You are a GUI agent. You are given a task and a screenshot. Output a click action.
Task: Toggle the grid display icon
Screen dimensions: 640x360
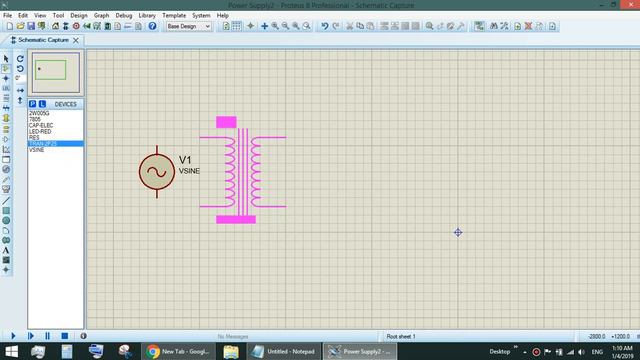click(x=236, y=26)
